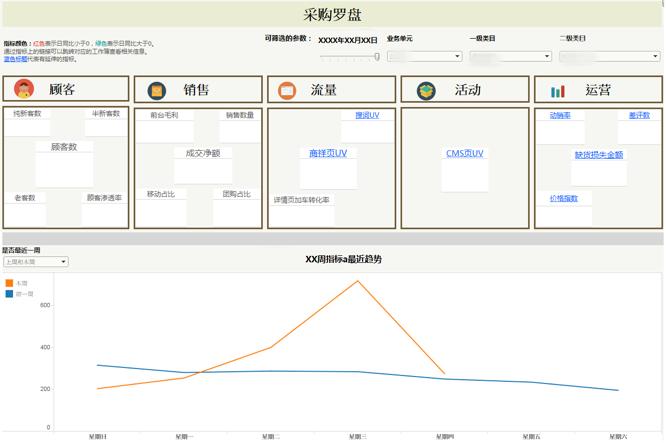Viewport: 666px width, 444px height.
Task: Click the 老客数 metric label
Action: (x=25, y=198)
